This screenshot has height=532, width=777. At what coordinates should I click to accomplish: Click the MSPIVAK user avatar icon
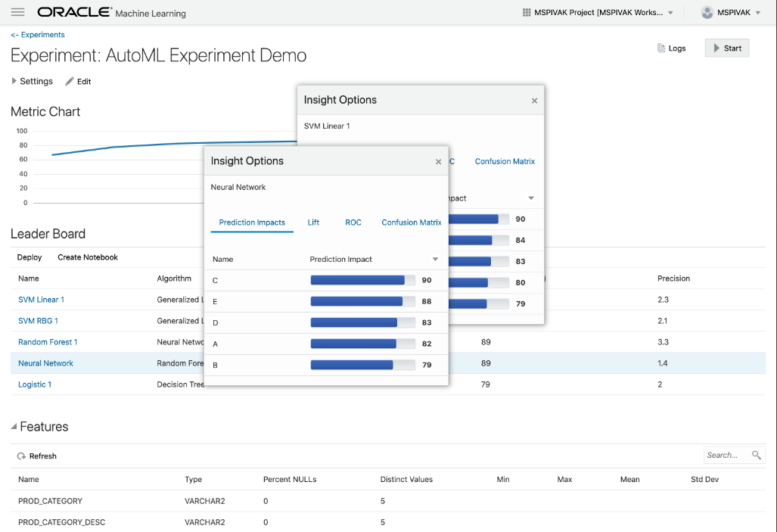707,13
